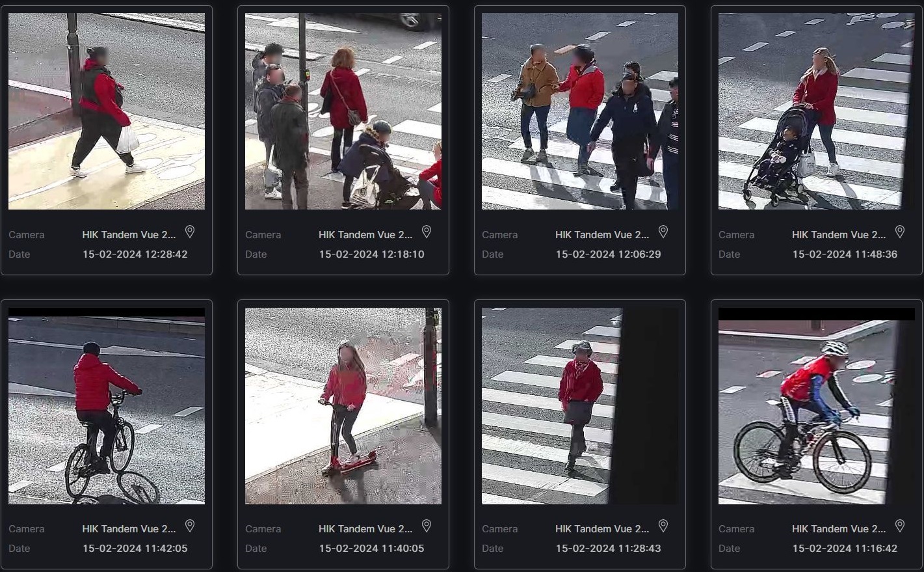This screenshot has width=924, height=572.
Task: Click the date text 15-02-2024 12:06:29
Action: [x=609, y=254]
